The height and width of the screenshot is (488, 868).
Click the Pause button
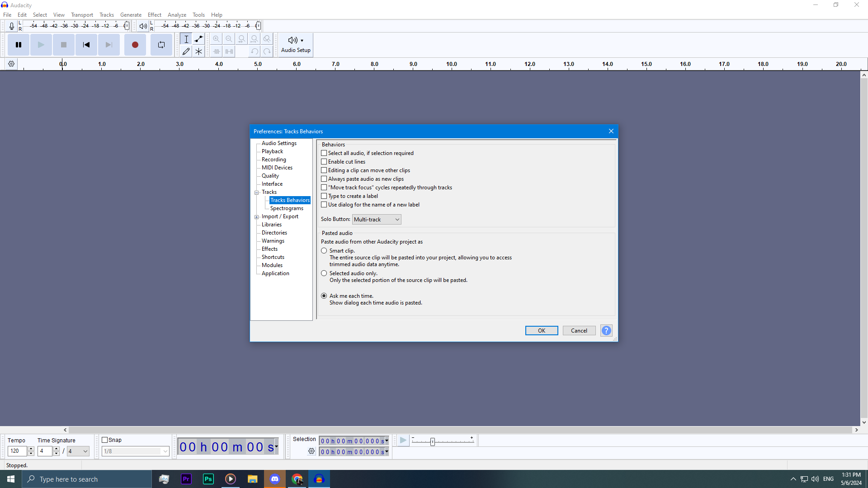pyautogui.click(x=19, y=45)
